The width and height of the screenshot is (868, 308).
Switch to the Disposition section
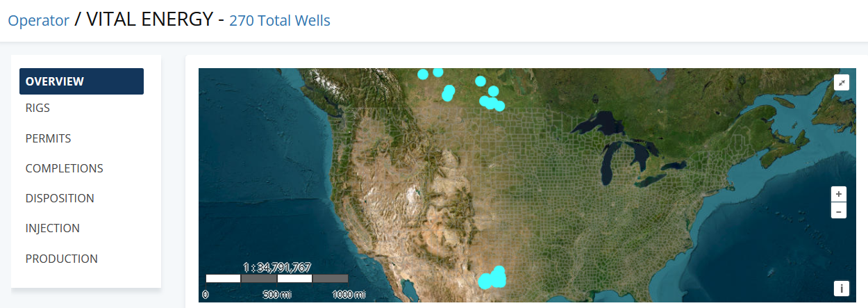tap(60, 198)
